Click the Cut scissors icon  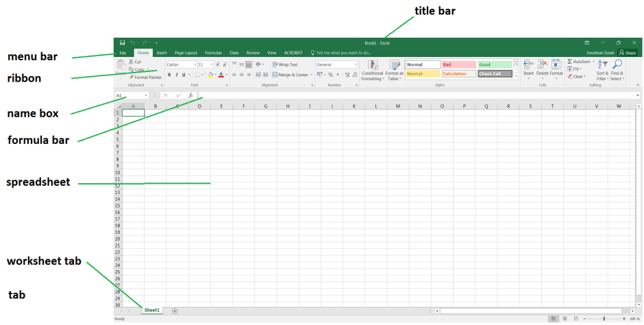click(131, 62)
